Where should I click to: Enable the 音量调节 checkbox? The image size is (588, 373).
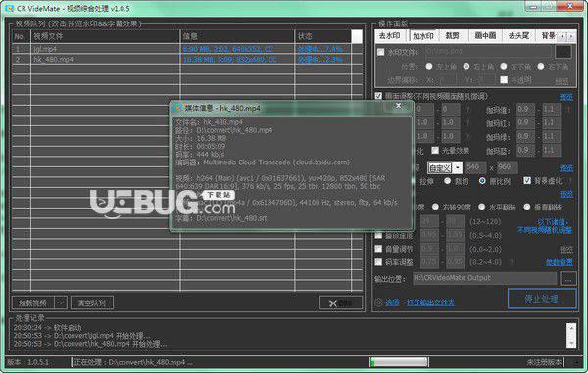(x=378, y=249)
